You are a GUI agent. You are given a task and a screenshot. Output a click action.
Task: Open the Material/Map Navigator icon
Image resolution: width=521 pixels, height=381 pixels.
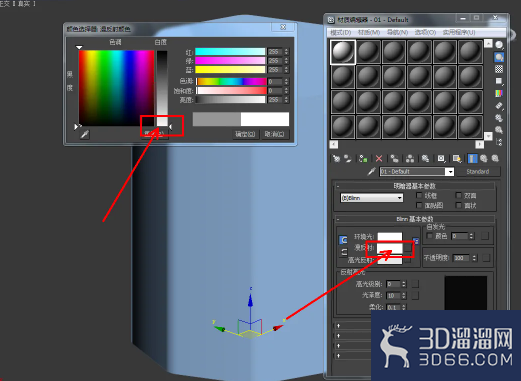pos(499,142)
